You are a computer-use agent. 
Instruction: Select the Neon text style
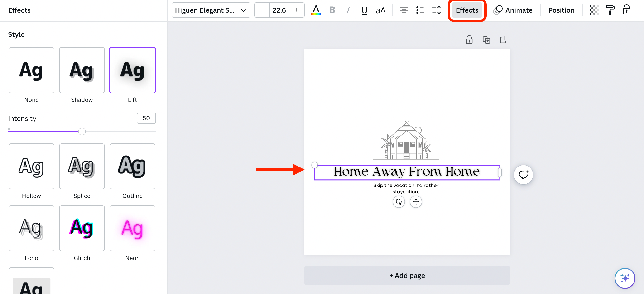tap(133, 228)
